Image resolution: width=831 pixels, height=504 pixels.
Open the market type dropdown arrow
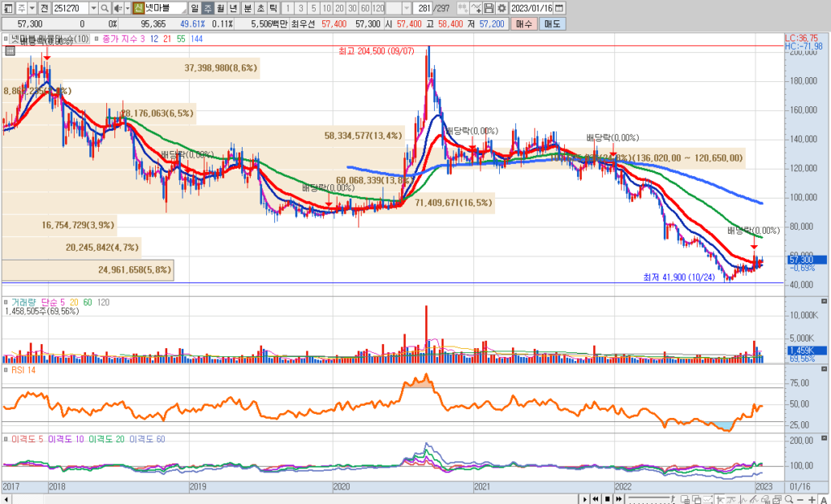point(32,8)
